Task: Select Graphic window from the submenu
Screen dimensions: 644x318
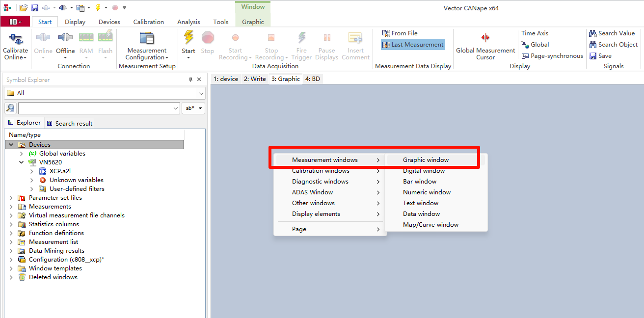Action: point(426,160)
